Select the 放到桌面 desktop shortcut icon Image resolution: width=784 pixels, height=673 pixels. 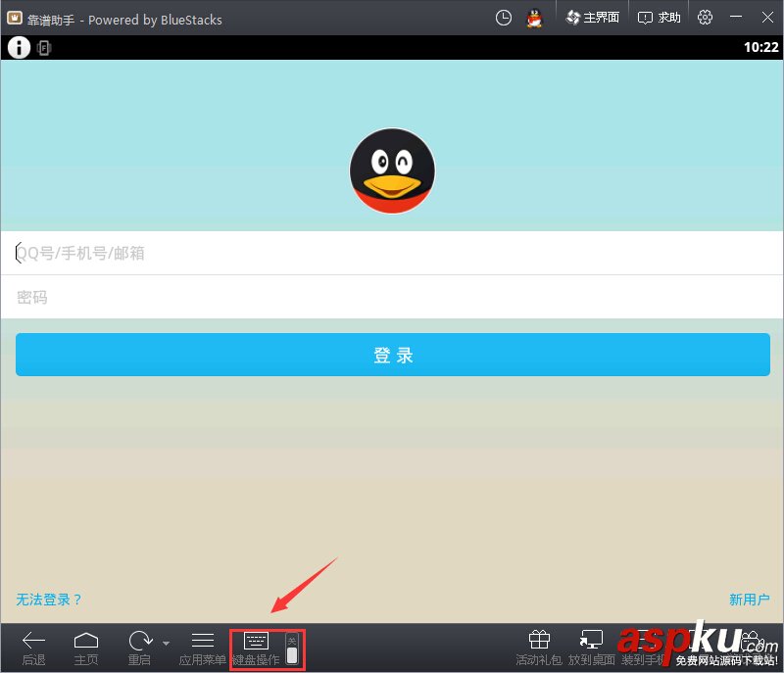pos(592,648)
